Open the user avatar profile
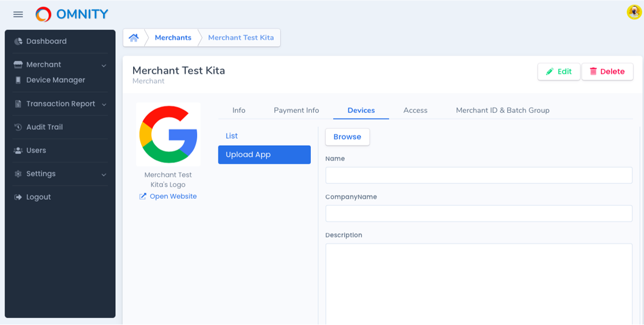 click(634, 12)
